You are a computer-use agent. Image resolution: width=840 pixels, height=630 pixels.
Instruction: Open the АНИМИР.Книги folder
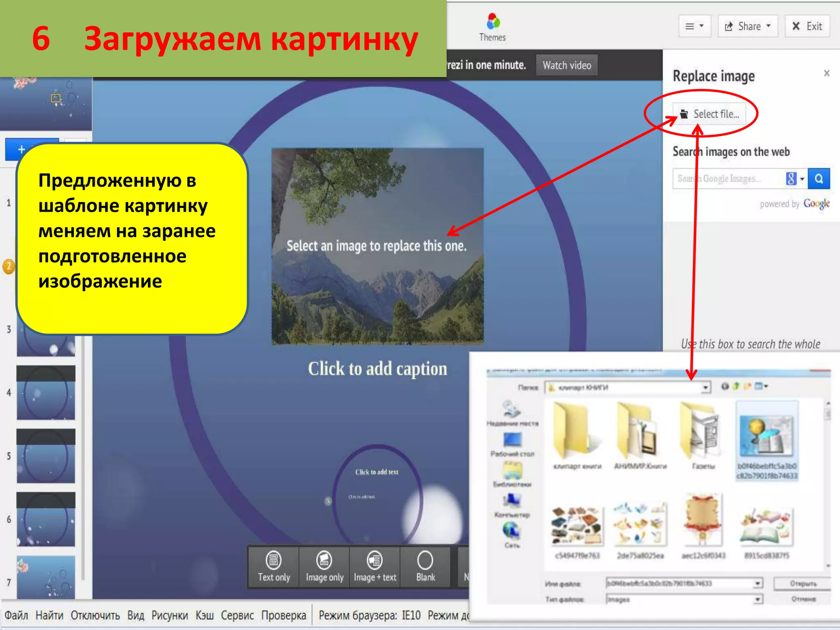pos(640,436)
